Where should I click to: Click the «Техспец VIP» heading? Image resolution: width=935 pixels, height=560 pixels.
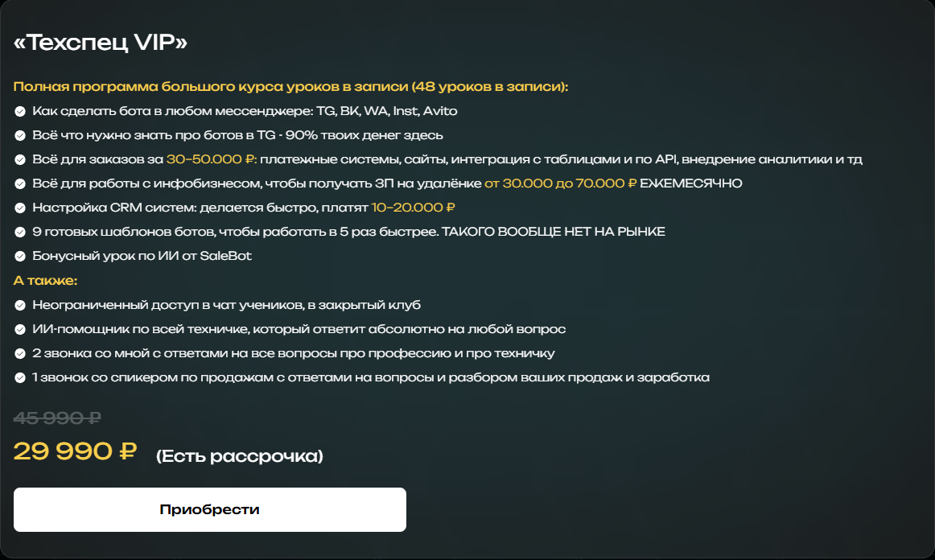[x=101, y=43]
